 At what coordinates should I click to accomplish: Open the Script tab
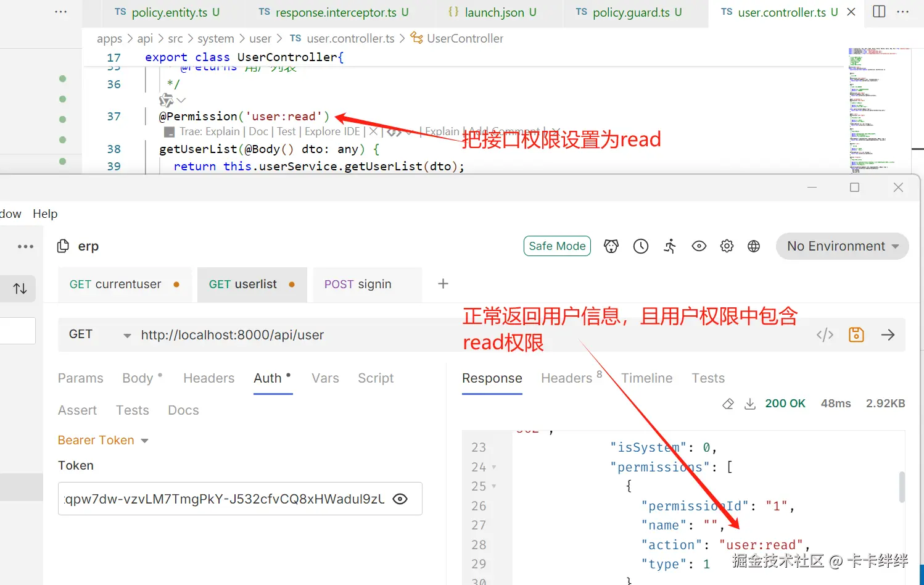[x=376, y=378]
